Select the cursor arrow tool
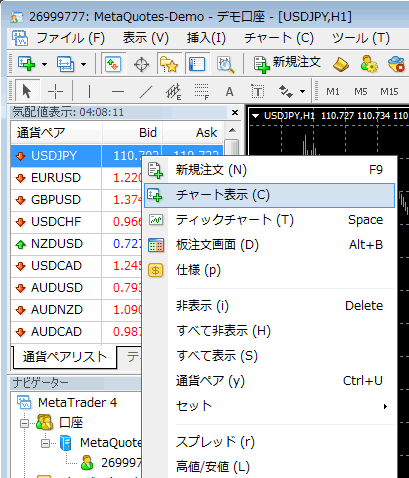 click(27, 91)
